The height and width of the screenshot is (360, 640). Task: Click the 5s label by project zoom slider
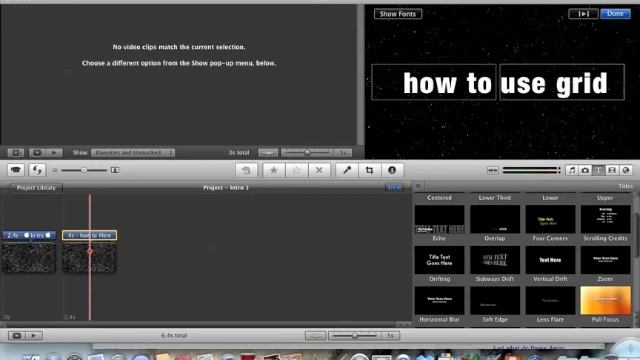point(390,336)
